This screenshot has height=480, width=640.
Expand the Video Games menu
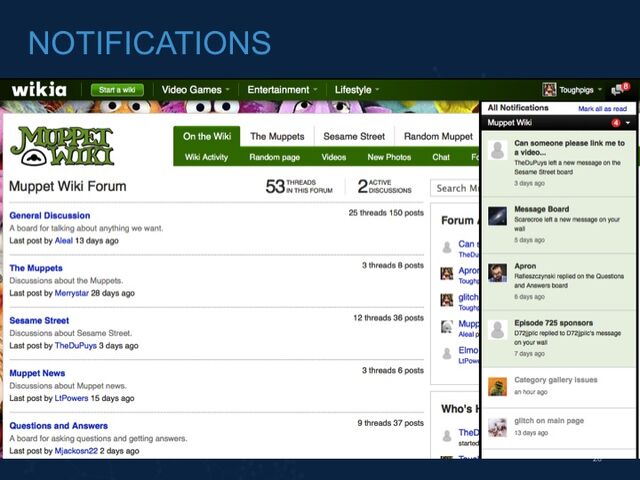coord(195,90)
